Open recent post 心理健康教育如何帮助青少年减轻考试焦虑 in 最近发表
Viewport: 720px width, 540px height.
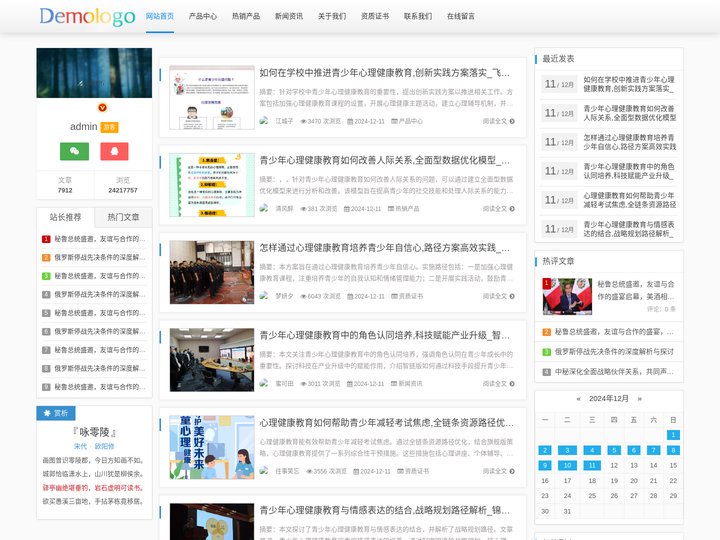coord(630,200)
